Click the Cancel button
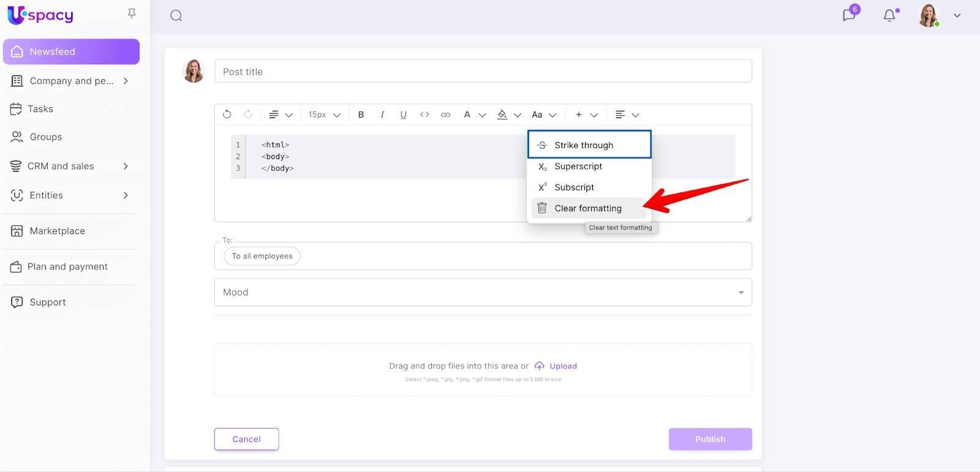The image size is (980, 472). coord(246,439)
